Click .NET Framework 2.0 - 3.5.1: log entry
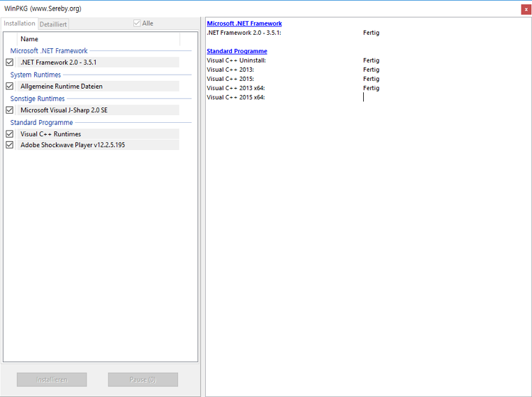The height and width of the screenshot is (397, 532). point(244,33)
